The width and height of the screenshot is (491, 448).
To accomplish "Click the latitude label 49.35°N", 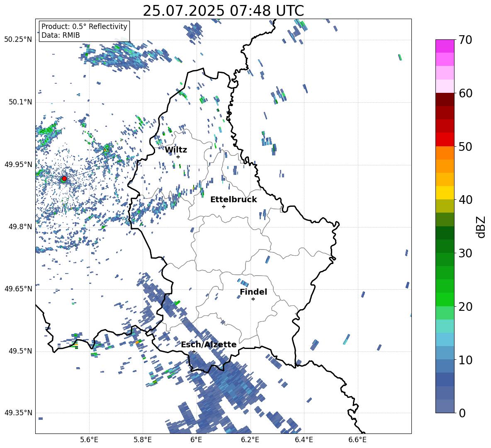I will tap(18, 413).
